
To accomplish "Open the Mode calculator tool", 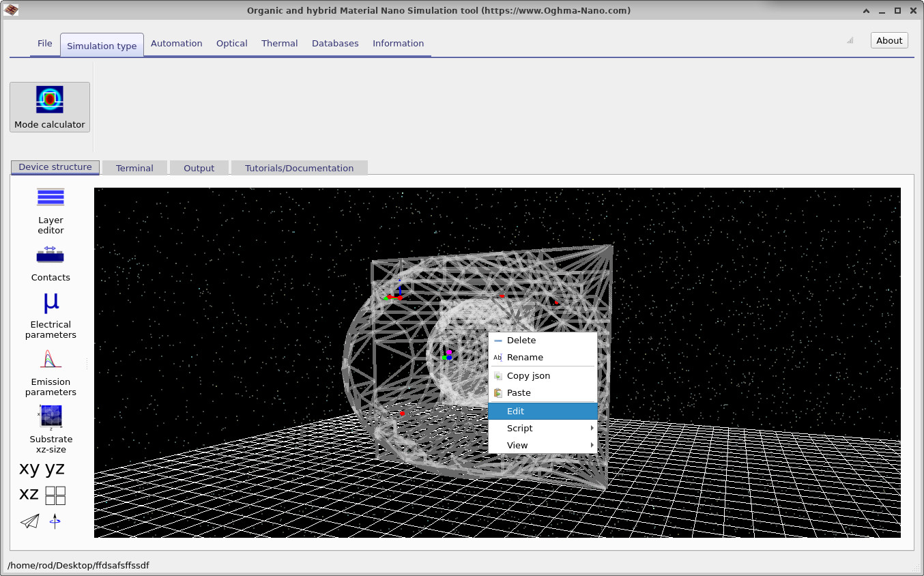I will [x=50, y=106].
